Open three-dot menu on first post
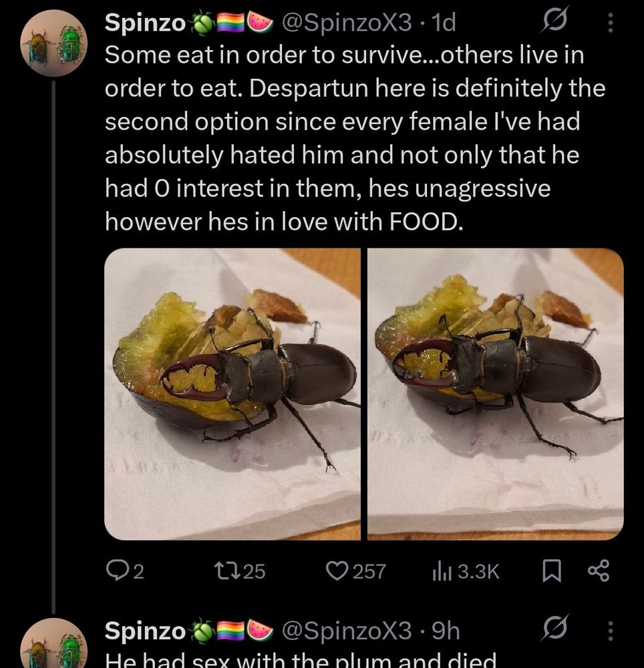 (610, 22)
